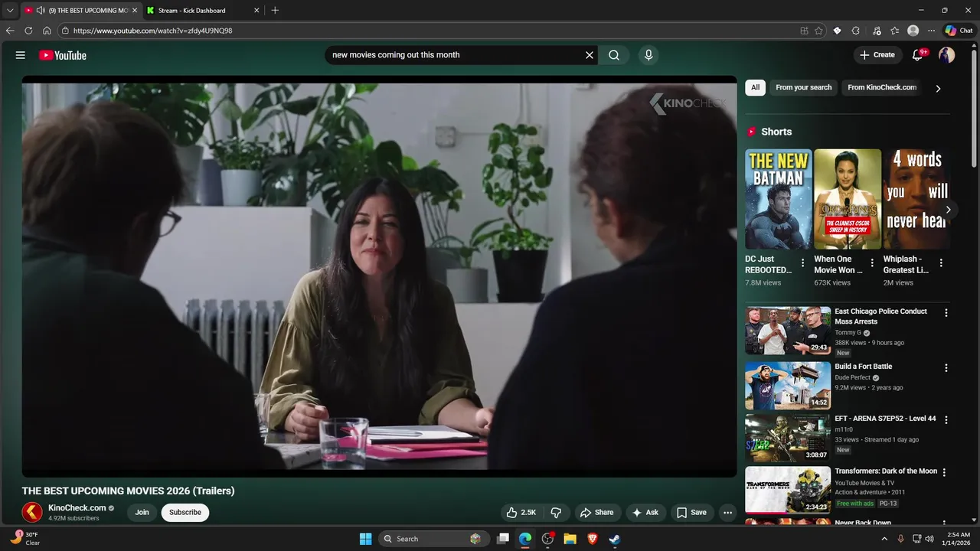Open the clock and date panel
The image size is (980, 551).
point(958,539)
